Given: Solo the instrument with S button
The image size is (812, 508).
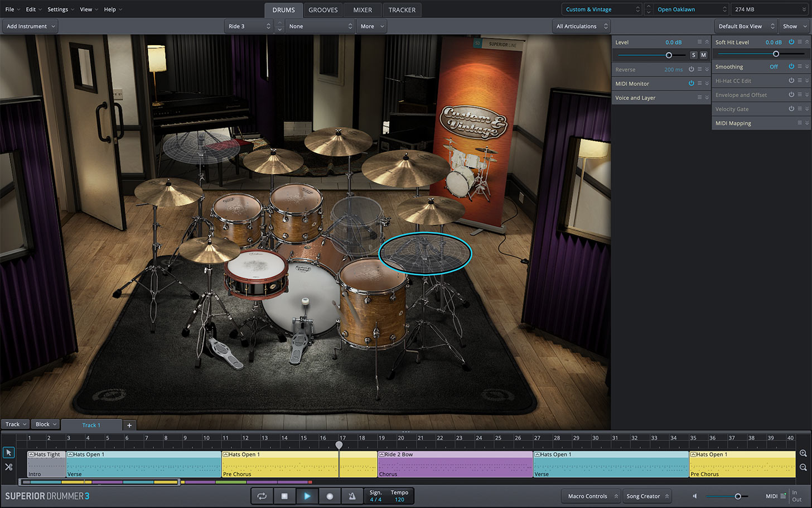Looking at the screenshot, I should click(694, 55).
